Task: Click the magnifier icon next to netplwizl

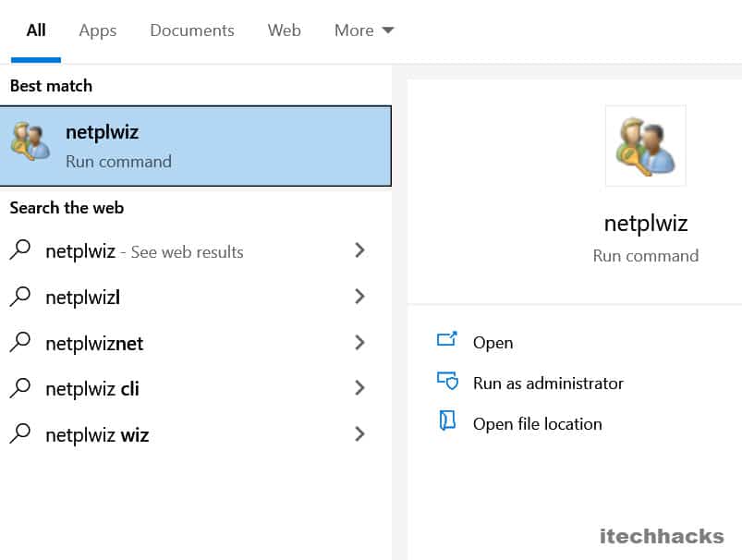Action: (x=20, y=297)
